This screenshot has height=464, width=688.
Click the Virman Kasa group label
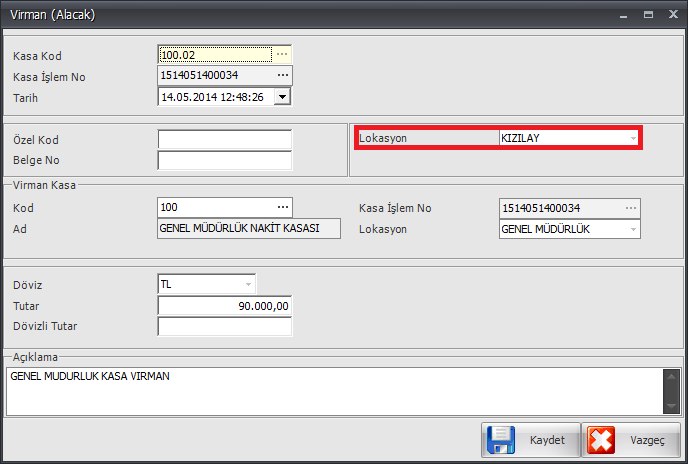point(44,185)
